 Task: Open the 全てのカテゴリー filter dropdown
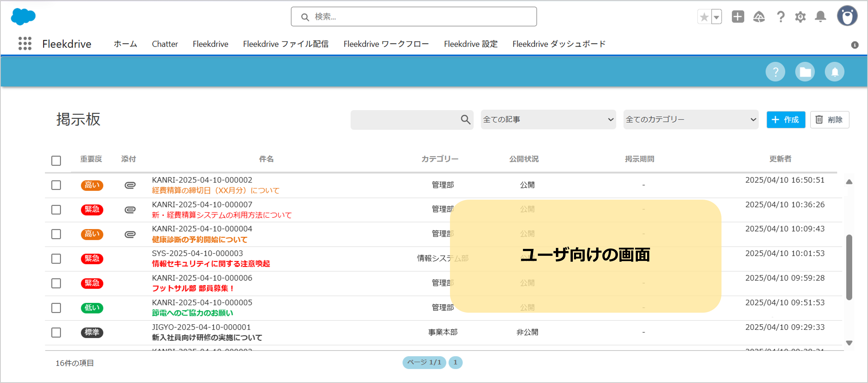pos(691,119)
